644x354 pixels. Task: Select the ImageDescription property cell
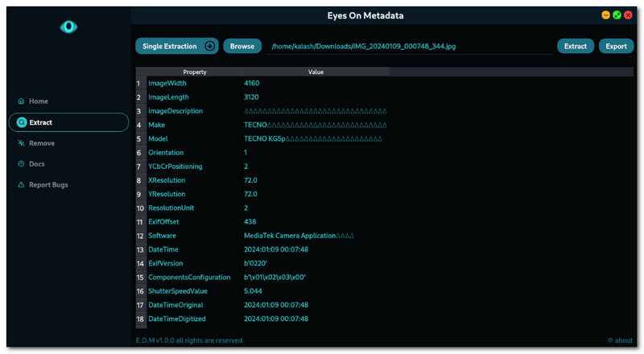pos(194,111)
